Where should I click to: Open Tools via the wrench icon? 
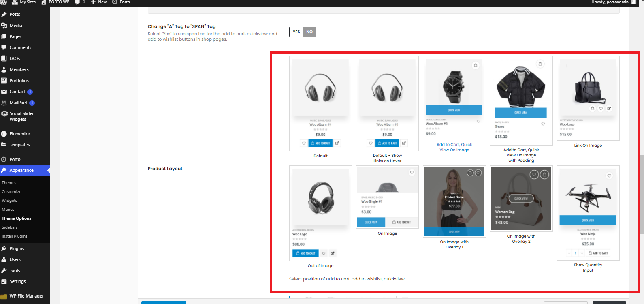point(4,270)
